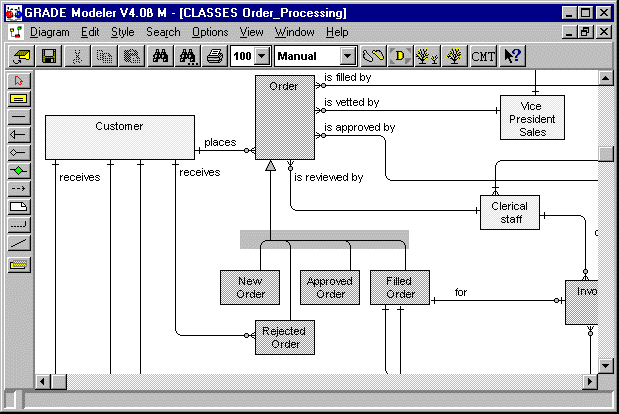The height and width of the screenshot is (414, 619).
Task: Toggle the yellow D toolbar button
Action: click(x=400, y=57)
